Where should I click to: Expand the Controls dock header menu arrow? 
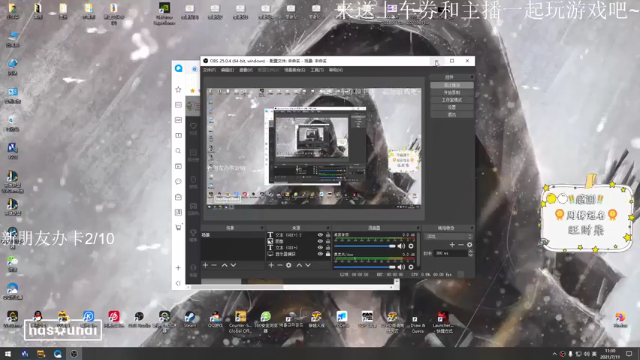click(x=472, y=77)
